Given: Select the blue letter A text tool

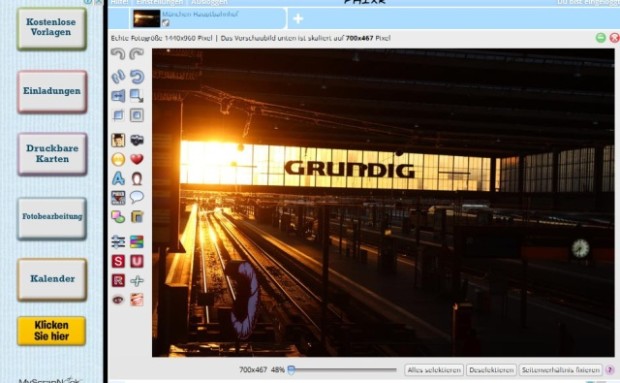Looking at the screenshot, I should coord(118,179).
